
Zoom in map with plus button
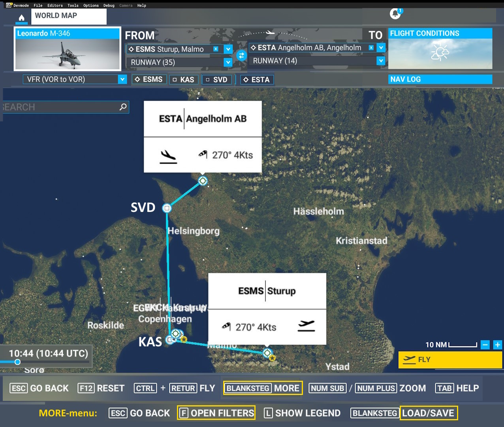[498, 345]
